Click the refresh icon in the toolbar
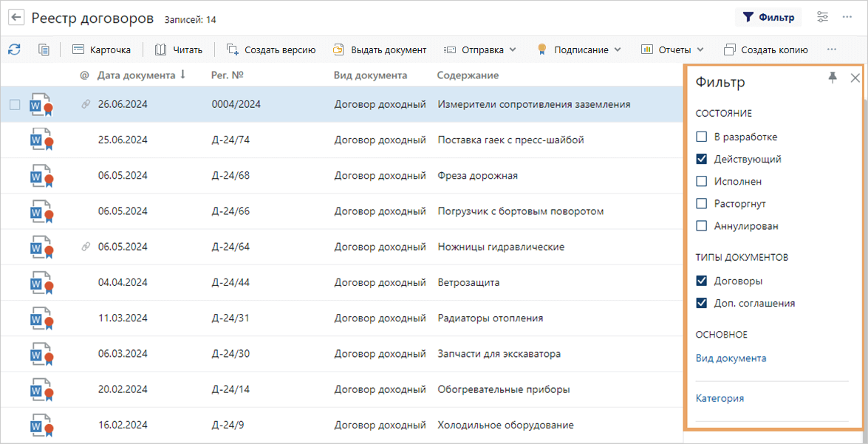868x444 pixels. point(14,49)
